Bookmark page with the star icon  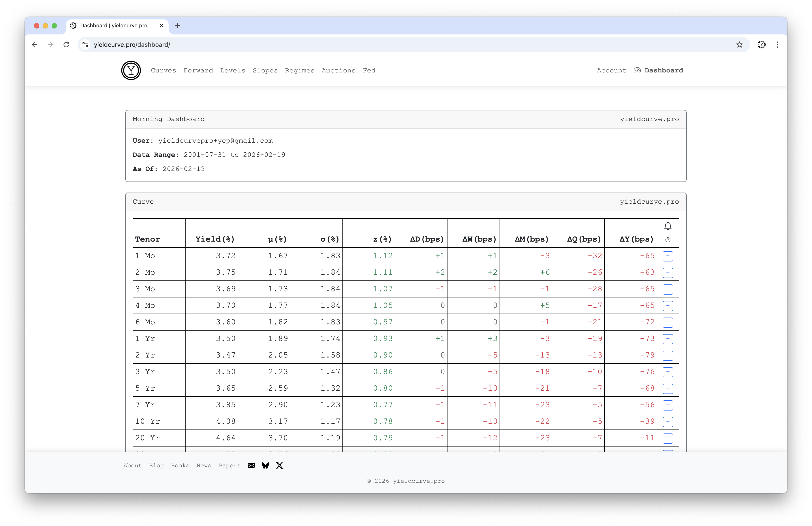pos(739,45)
